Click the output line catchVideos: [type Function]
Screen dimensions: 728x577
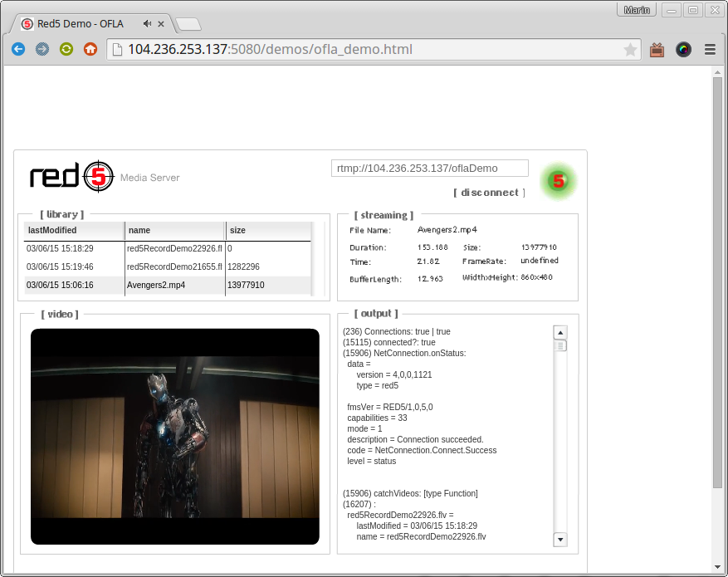click(x=410, y=493)
